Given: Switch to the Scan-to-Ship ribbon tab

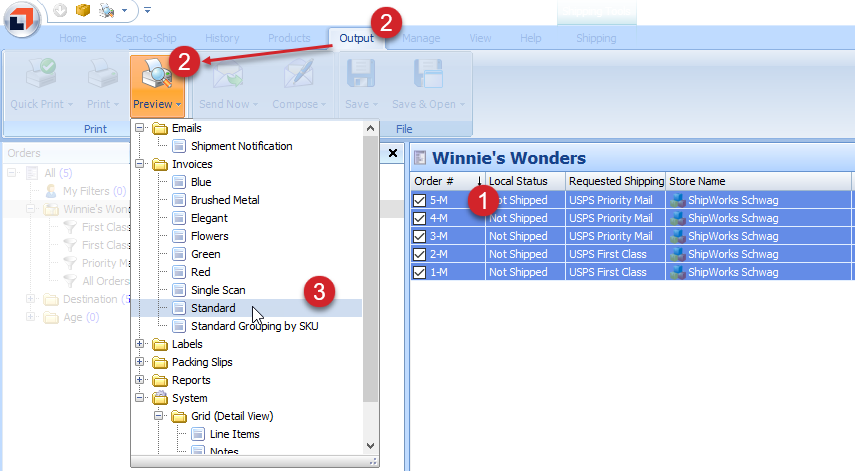Looking at the screenshot, I should point(146,38).
